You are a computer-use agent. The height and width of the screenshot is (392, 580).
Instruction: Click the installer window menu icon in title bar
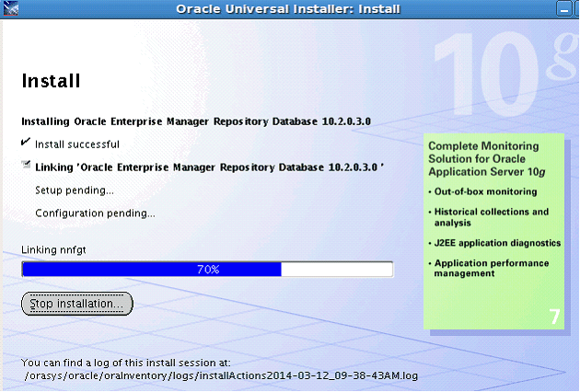point(10,8)
